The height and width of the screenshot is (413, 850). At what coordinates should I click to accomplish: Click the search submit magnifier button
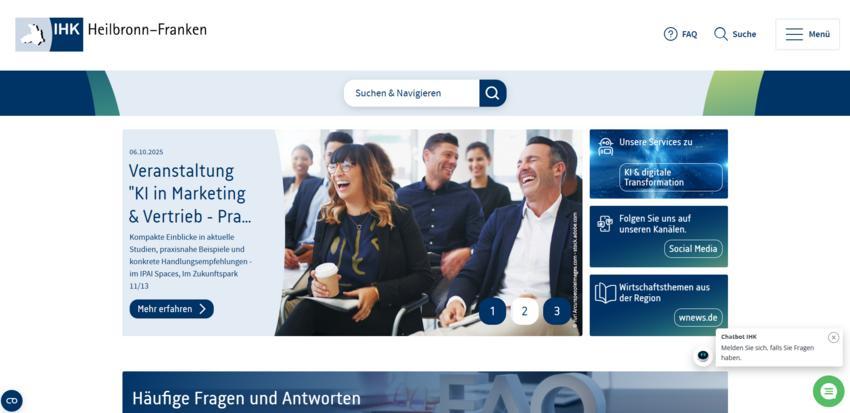[x=492, y=93]
